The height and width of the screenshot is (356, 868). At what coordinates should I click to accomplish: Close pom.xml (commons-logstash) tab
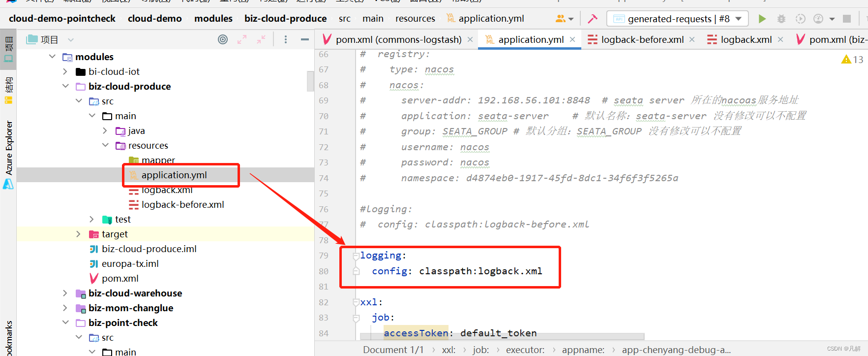coord(470,39)
